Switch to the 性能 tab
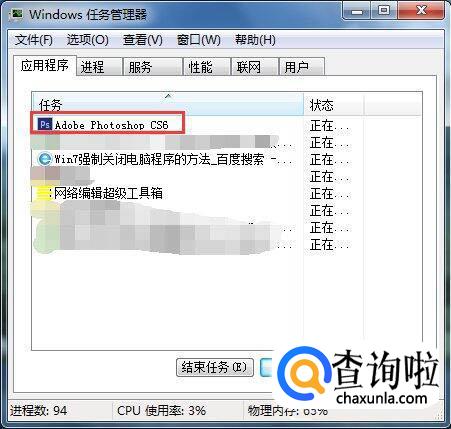 207,67
